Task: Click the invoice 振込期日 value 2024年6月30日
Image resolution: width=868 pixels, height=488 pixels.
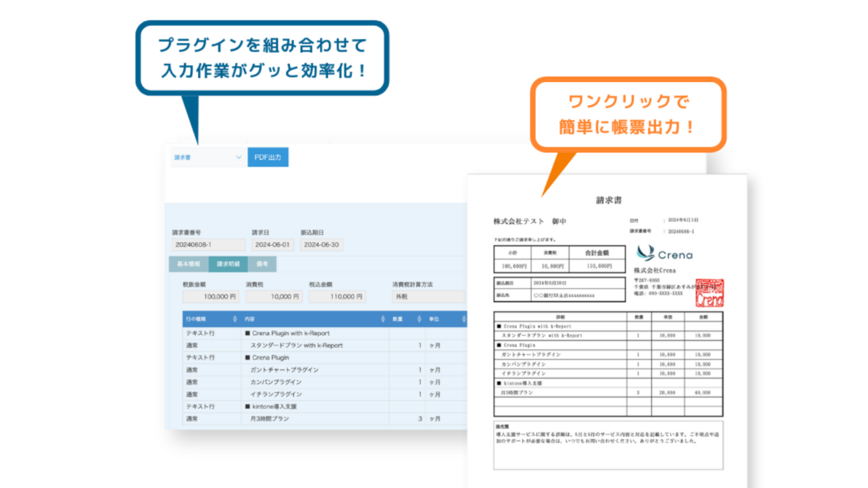Action: click(x=550, y=283)
